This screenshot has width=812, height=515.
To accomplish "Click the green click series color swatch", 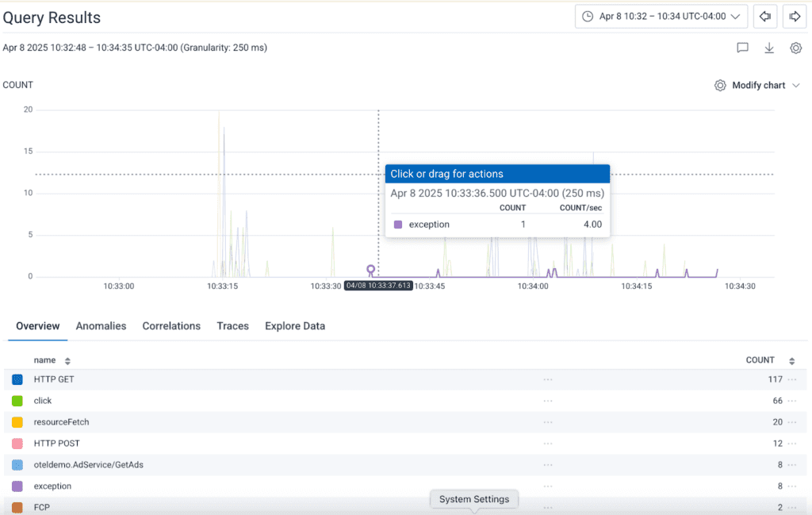I will [17, 401].
